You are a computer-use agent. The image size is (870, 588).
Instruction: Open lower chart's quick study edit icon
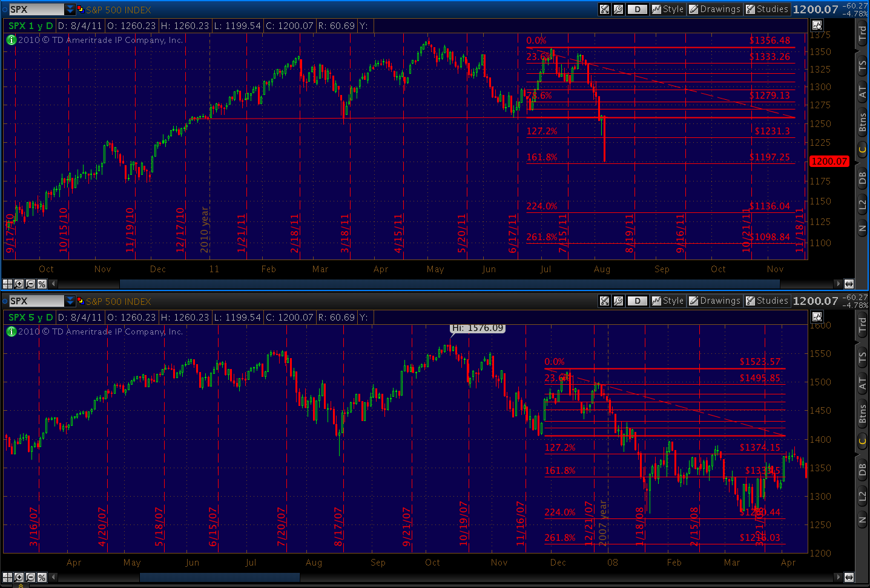[x=604, y=301]
